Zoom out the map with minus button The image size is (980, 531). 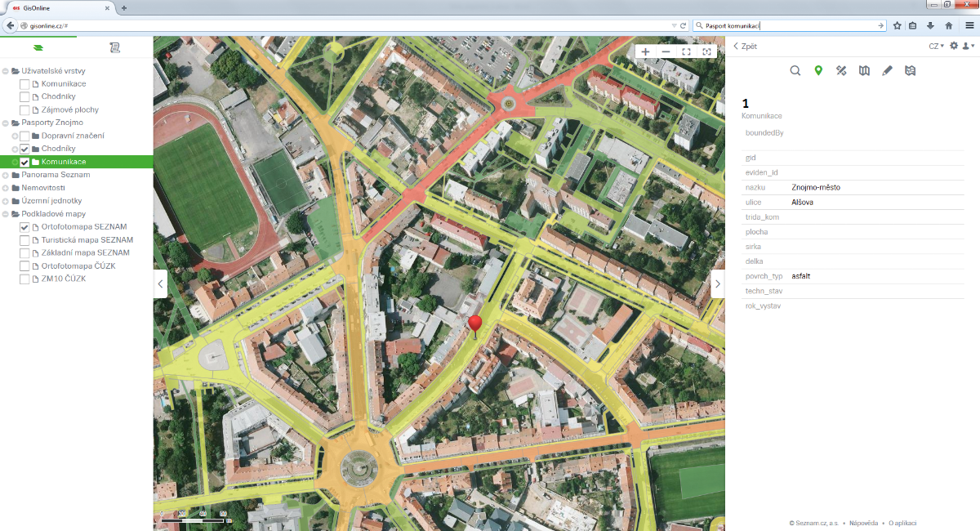point(666,51)
